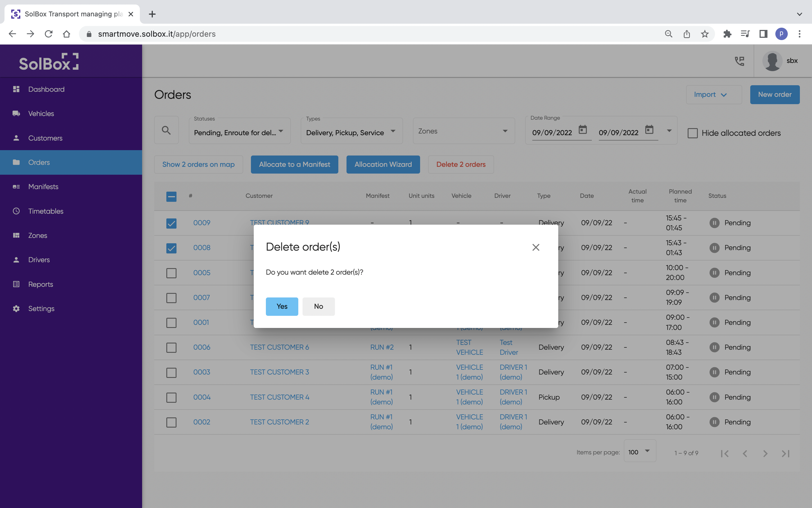Open Chrome three-dot menu
This screenshot has width=812, height=508.
(x=800, y=34)
